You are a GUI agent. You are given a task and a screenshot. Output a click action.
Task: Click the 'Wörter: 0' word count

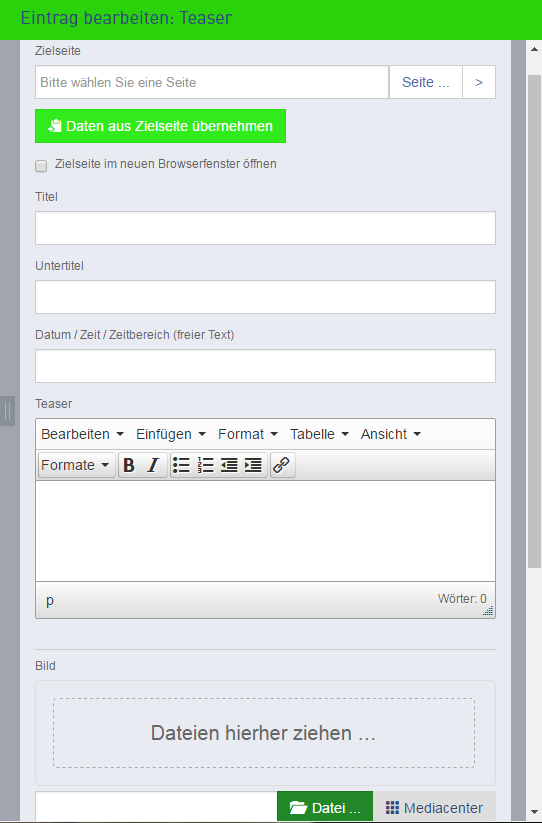coord(462,598)
